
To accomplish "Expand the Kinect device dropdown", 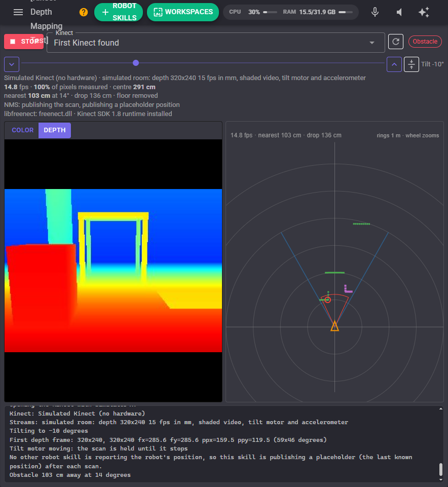I will (215, 43).
